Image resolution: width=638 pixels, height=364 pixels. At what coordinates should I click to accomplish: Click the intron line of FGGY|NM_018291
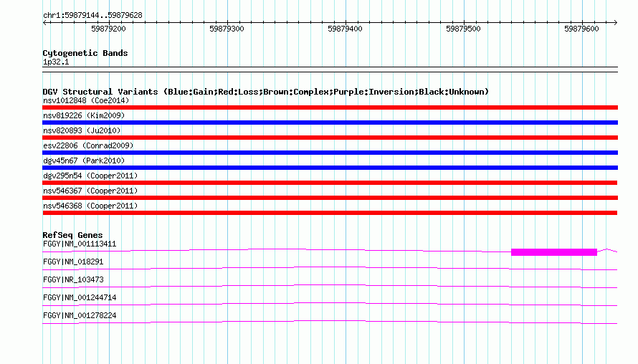(330, 267)
